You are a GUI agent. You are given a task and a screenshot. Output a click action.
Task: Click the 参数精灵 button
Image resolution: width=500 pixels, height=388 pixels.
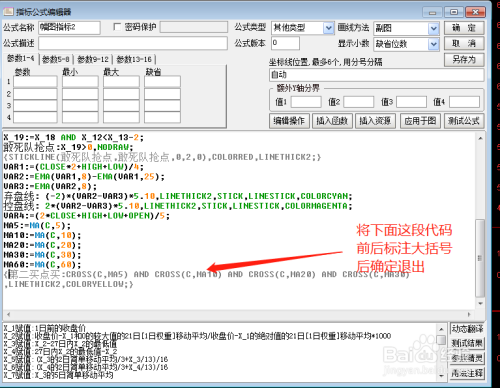(467, 358)
